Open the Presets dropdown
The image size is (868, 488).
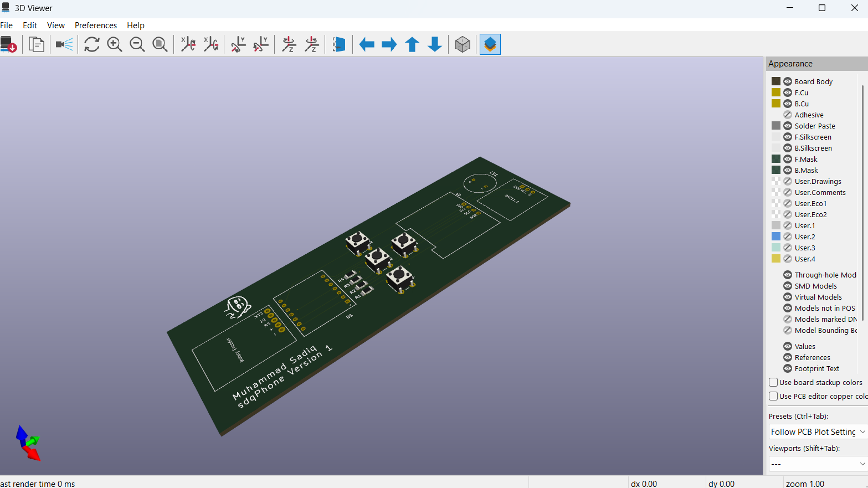pyautogui.click(x=818, y=432)
